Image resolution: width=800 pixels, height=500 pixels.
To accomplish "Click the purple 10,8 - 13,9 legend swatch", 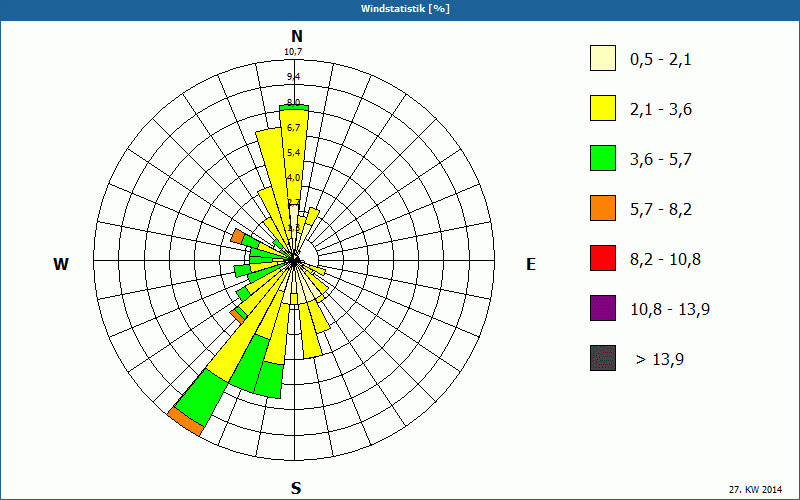I will click(x=603, y=308).
